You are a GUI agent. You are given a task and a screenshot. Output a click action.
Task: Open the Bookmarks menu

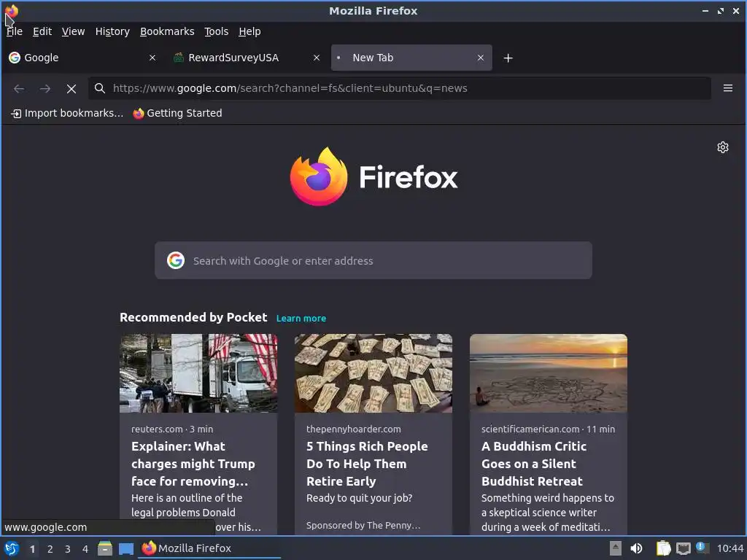click(x=167, y=31)
